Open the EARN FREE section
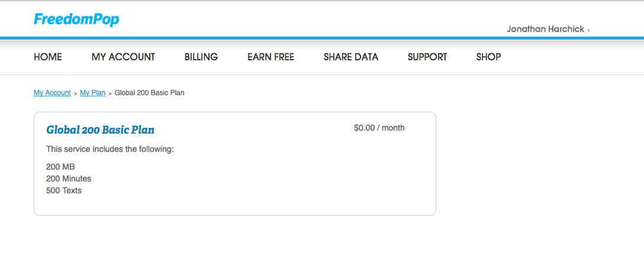Viewport: 644px width, 279px height. pyautogui.click(x=271, y=57)
